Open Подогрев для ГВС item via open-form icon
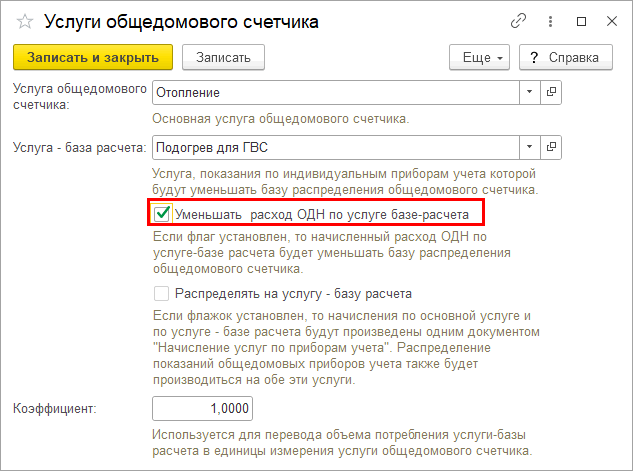The height and width of the screenshot is (471, 633). point(551,147)
